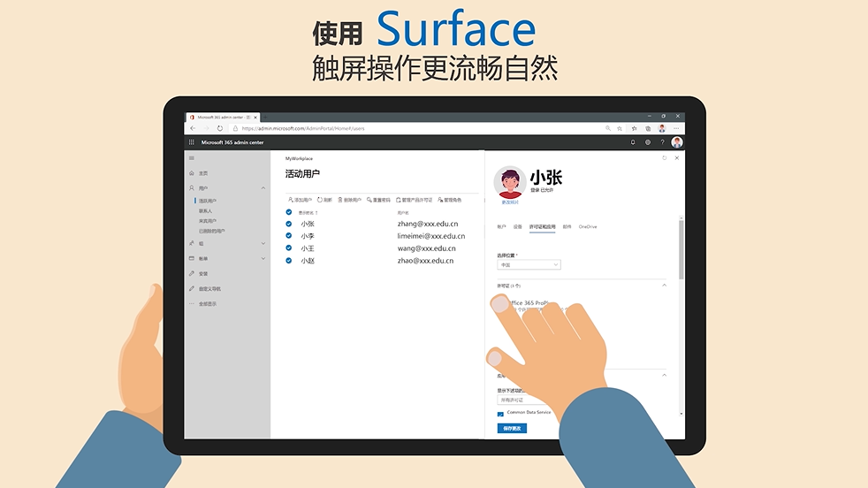
Task: Select the Microsoft 365 admin center browser tab
Action: [x=222, y=118]
